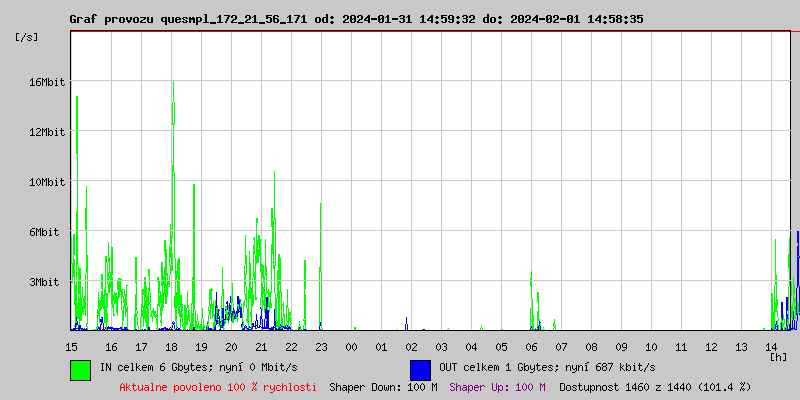Viewport: 800px width, 400px height.
Task: Click the 16Mbit y-axis label
Action: click(46, 82)
